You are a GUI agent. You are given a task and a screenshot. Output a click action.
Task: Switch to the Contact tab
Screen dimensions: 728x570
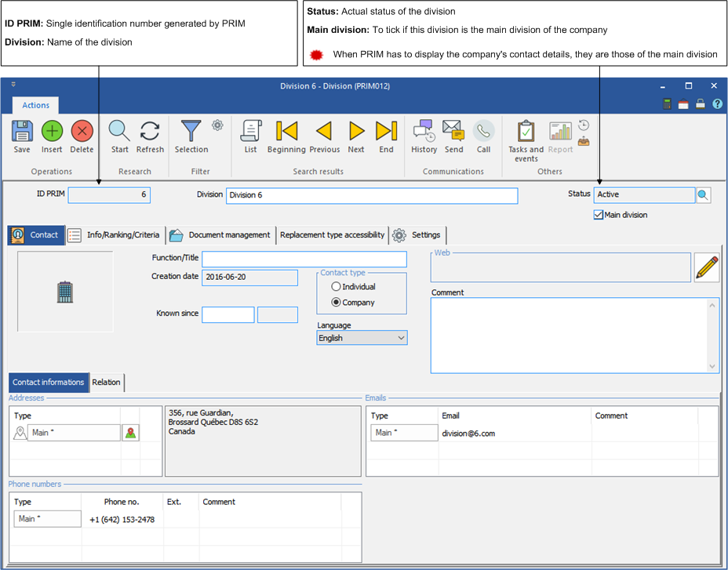pyautogui.click(x=36, y=235)
